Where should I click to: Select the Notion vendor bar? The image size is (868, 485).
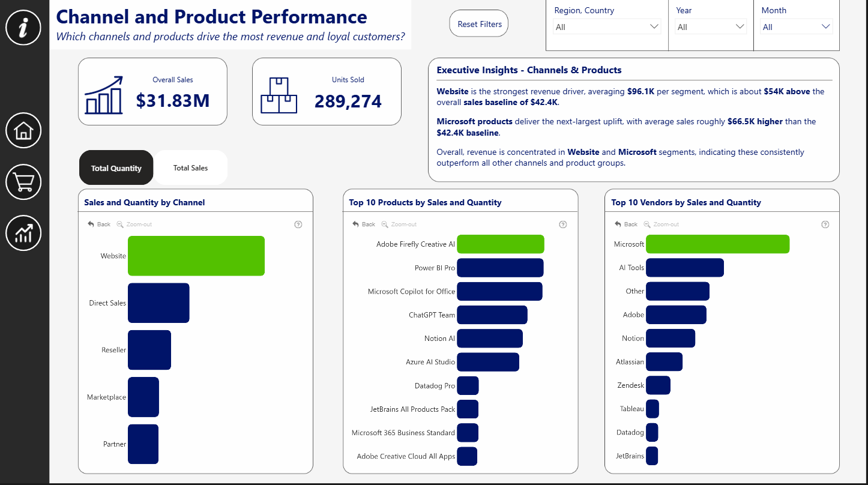(x=671, y=339)
